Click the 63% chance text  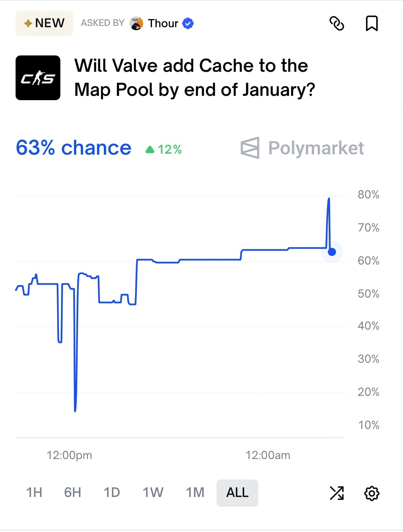click(x=74, y=148)
